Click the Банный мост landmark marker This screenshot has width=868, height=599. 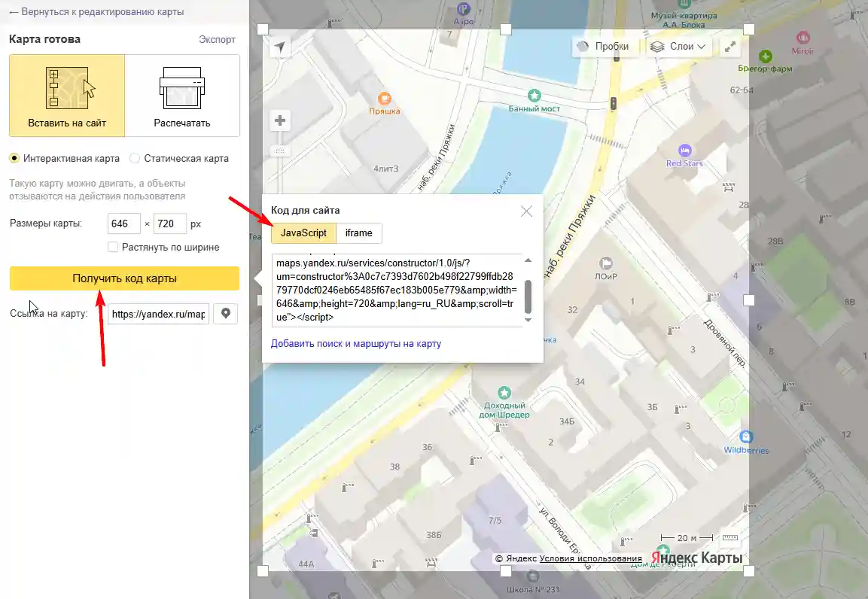coord(535,96)
